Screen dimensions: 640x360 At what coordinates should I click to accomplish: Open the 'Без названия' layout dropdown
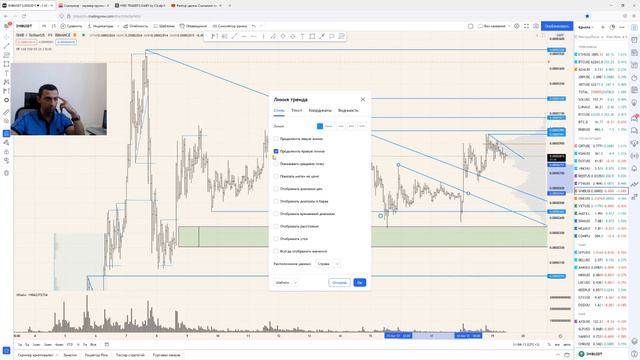pyautogui.click(x=493, y=26)
